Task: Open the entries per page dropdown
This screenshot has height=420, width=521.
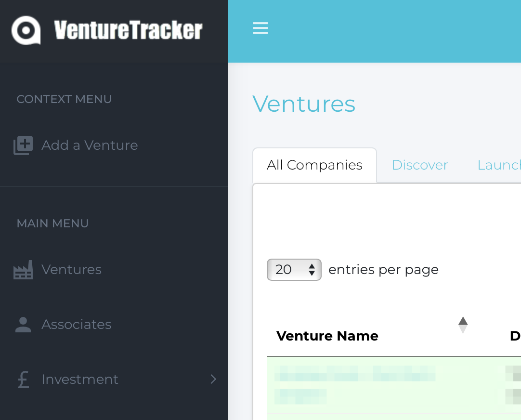Action: point(294,270)
